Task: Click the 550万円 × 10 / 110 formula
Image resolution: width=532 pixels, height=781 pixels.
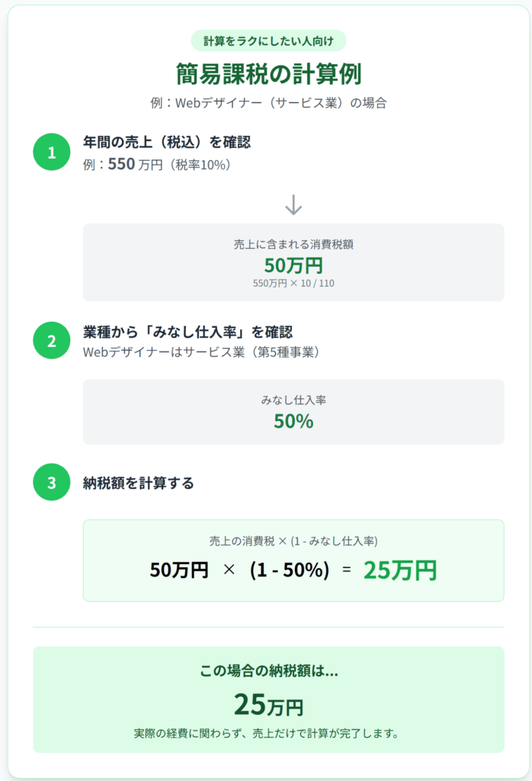Action: pos(293,283)
